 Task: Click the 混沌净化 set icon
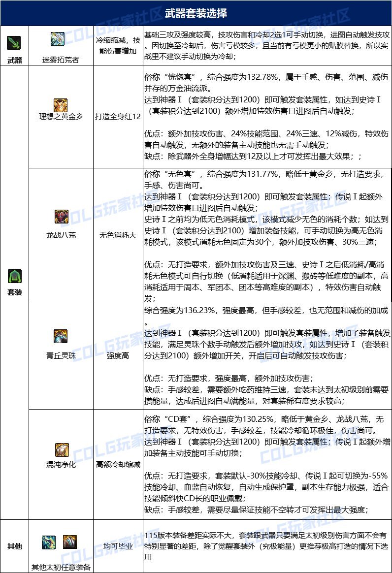tap(62, 450)
